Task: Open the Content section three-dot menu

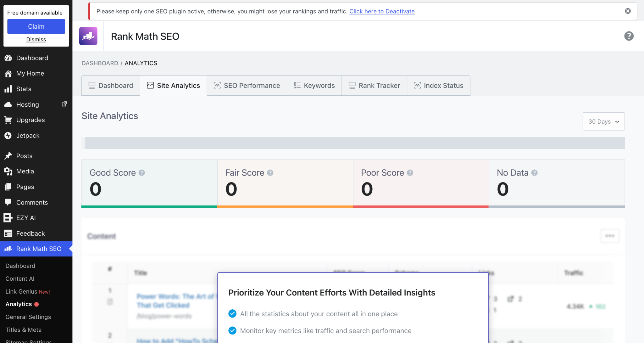Action: pos(610,236)
